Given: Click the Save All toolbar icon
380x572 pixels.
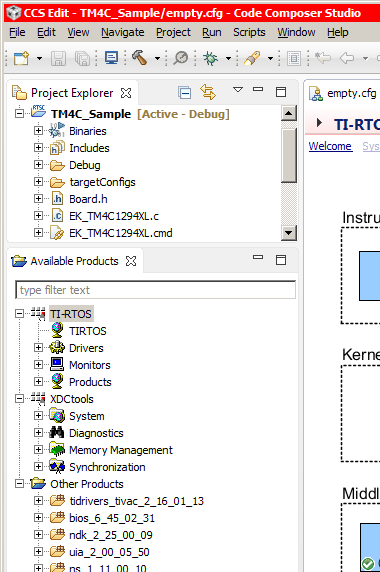Looking at the screenshot, I should (x=82, y=58).
